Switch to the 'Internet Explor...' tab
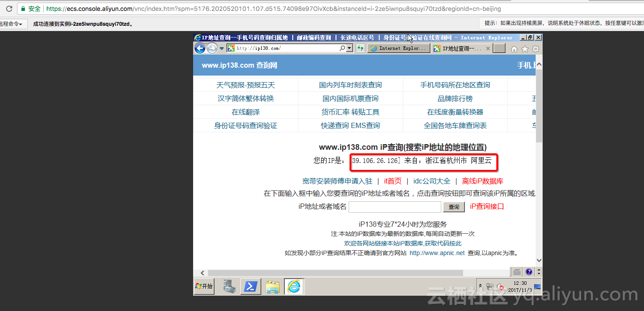 click(399, 48)
